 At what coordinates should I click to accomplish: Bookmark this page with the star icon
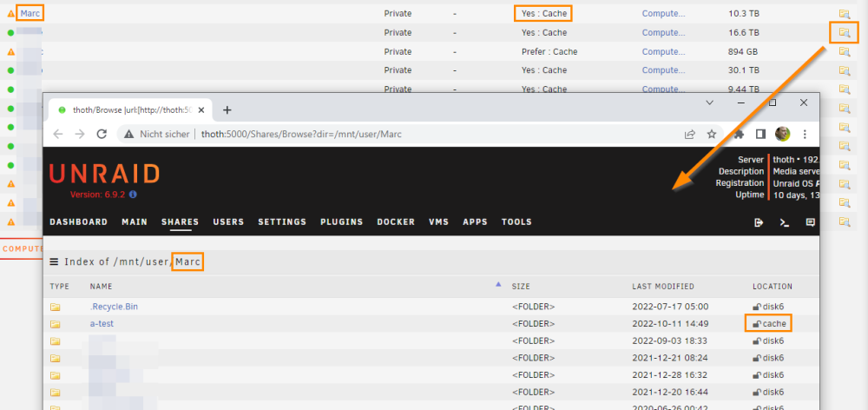712,134
